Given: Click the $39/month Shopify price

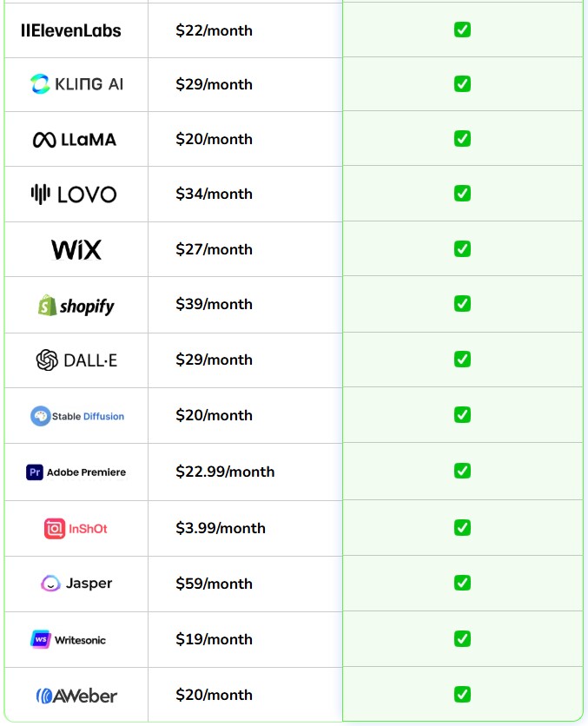Looking at the screenshot, I should (214, 304).
